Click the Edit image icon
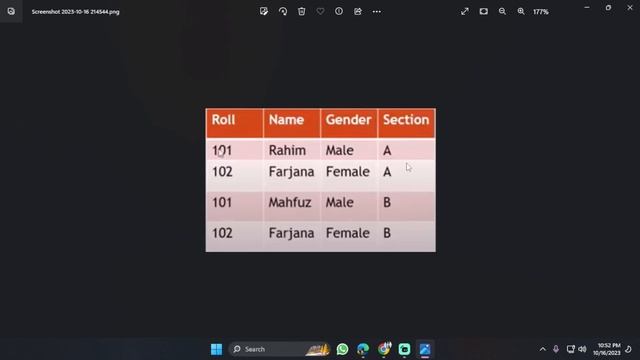640x360 pixels. [x=264, y=11]
